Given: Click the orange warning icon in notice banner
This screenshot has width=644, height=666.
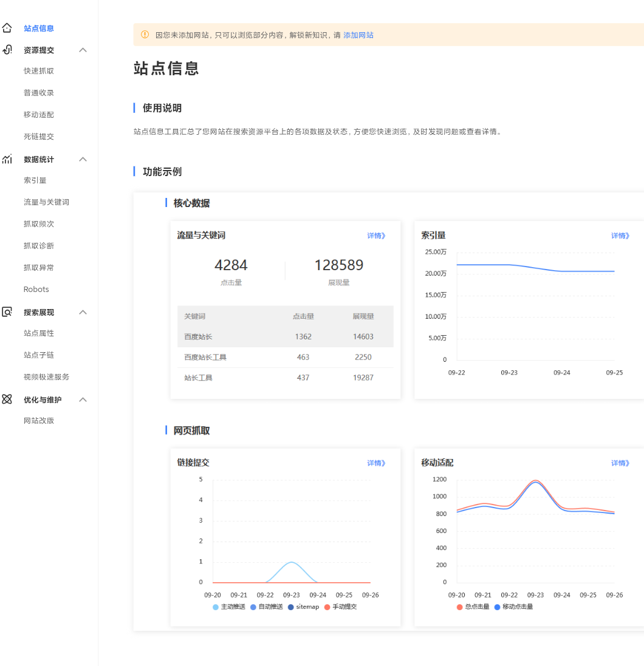Looking at the screenshot, I should tap(145, 35).
